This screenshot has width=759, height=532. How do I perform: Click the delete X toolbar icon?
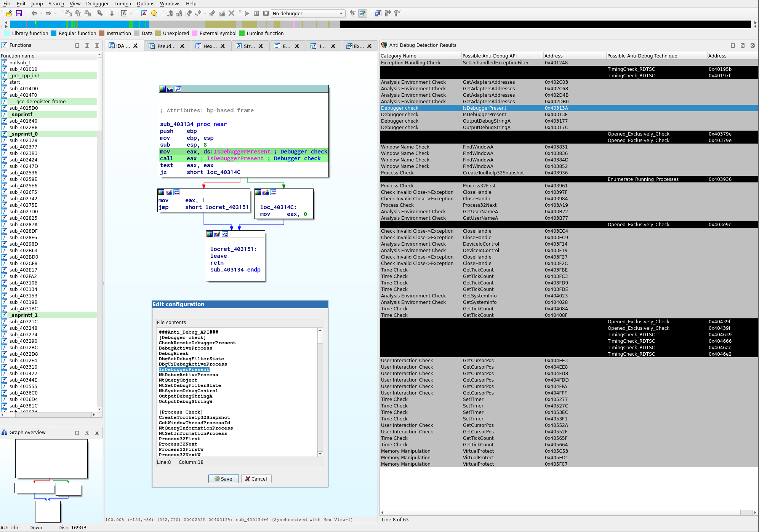(x=231, y=13)
